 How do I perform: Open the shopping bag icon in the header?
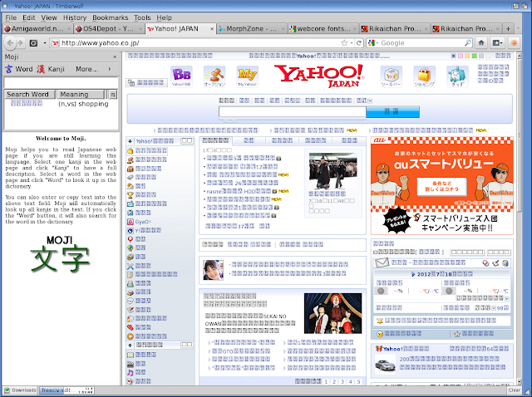click(424, 76)
